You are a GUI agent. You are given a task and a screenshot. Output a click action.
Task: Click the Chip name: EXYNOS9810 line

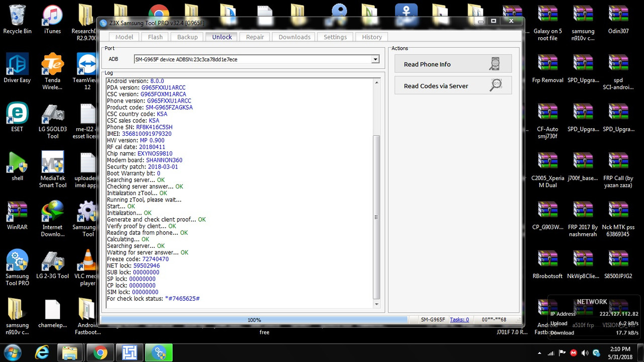click(x=139, y=153)
